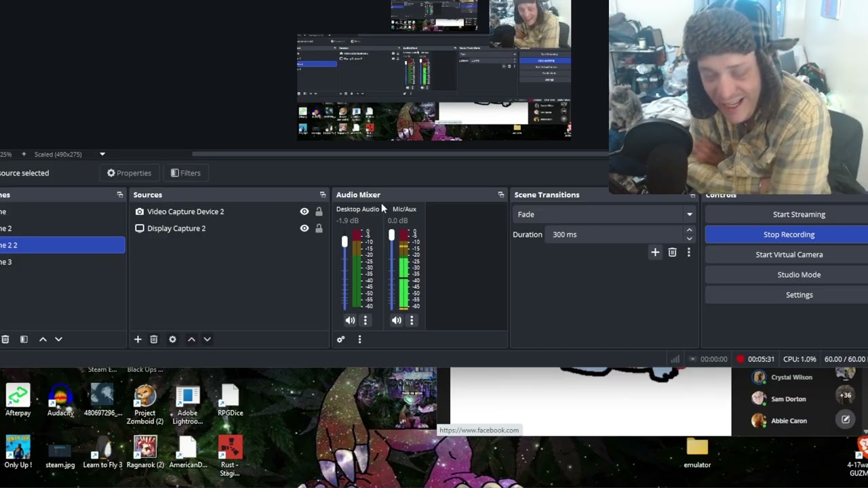
Task: Undock the Scenes panel icon
Action: (x=120, y=195)
